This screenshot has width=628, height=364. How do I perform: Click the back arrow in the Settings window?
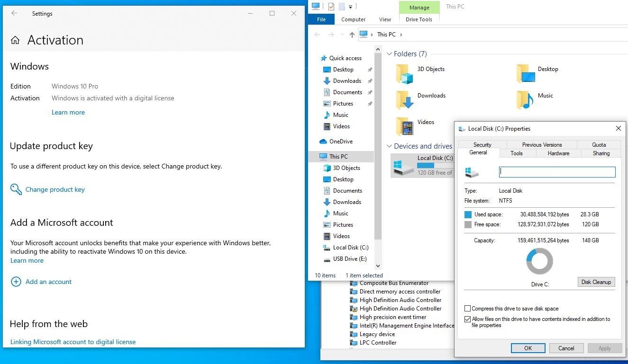click(14, 13)
